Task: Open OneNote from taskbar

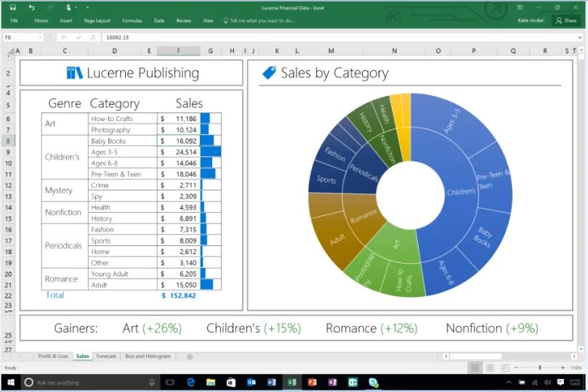Action: tap(332, 383)
